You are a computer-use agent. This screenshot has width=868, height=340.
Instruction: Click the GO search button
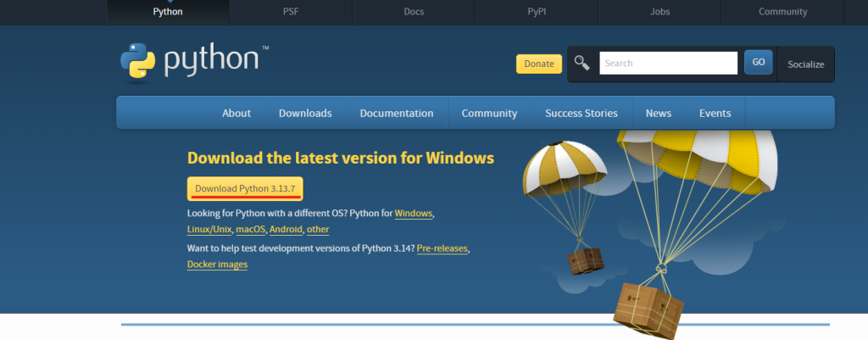pos(758,63)
